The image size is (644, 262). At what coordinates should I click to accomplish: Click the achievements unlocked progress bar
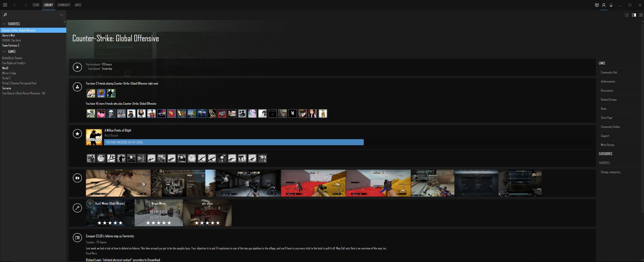coord(348,142)
